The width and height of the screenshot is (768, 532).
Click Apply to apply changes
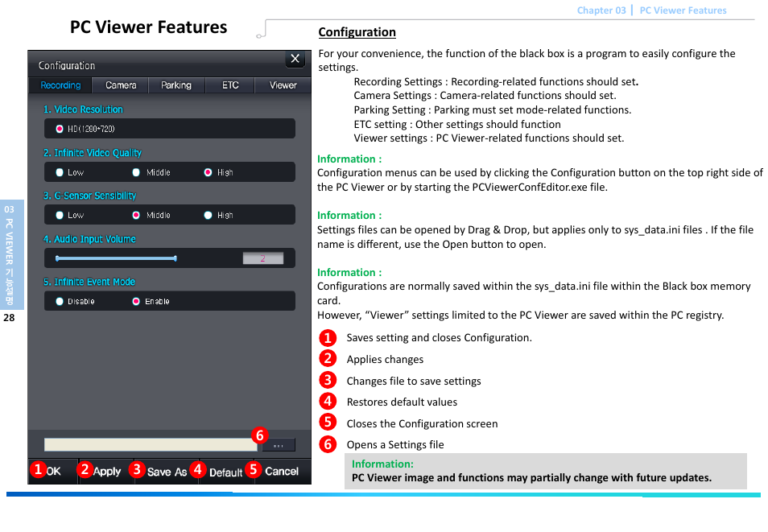(106, 472)
